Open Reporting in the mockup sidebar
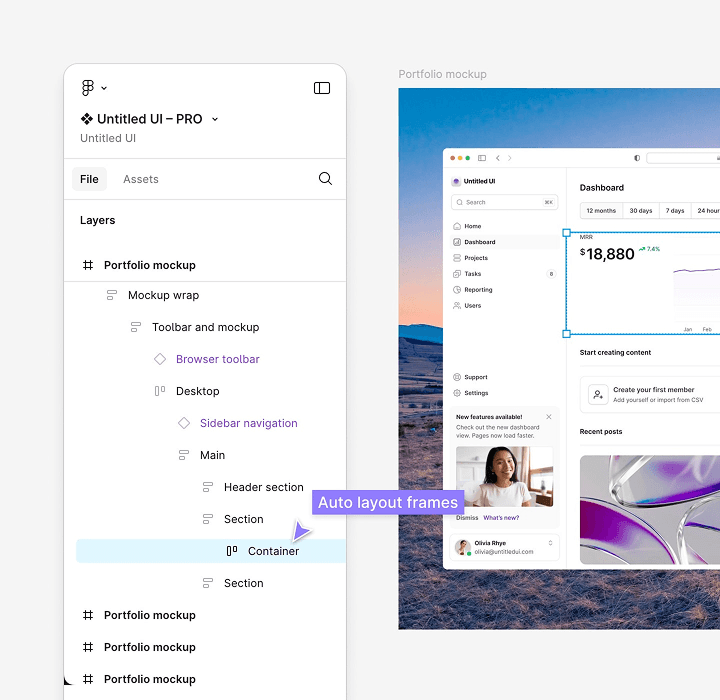The width and height of the screenshot is (720, 700). [x=505, y=290]
